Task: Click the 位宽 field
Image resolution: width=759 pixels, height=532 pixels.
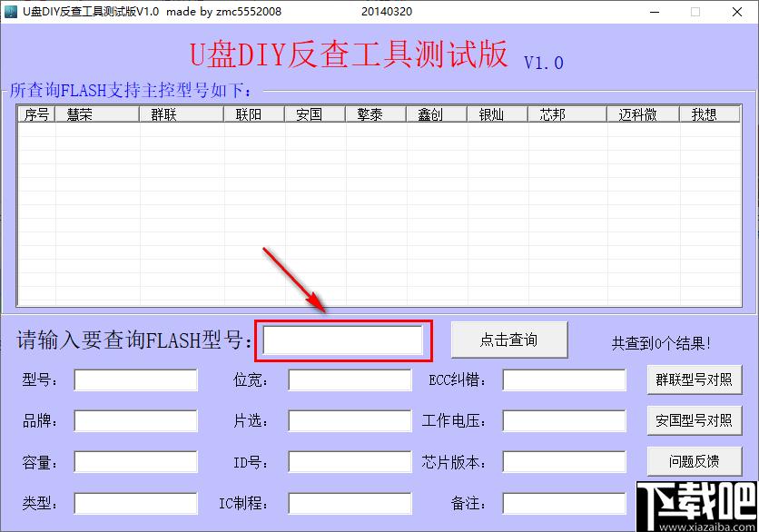Action: tap(350, 380)
